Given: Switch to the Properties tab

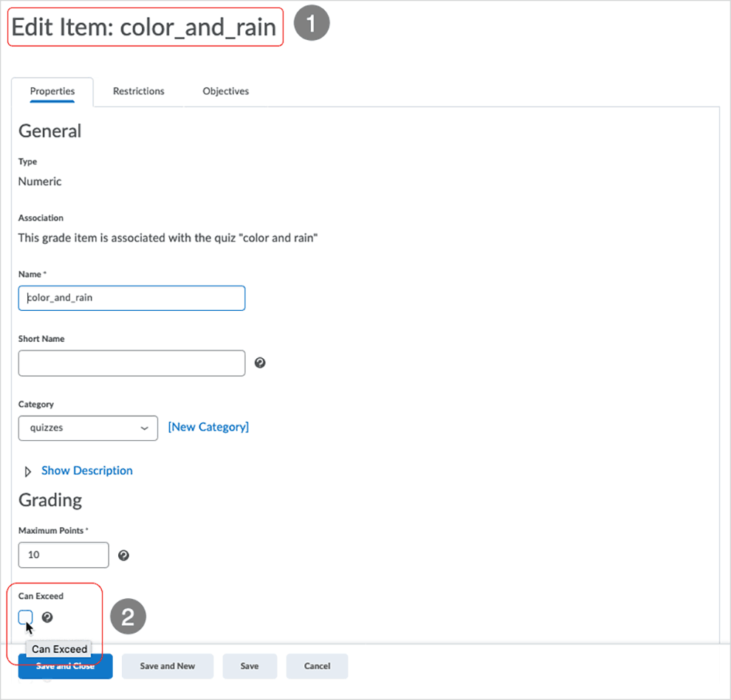Looking at the screenshot, I should [x=52, y=91].
